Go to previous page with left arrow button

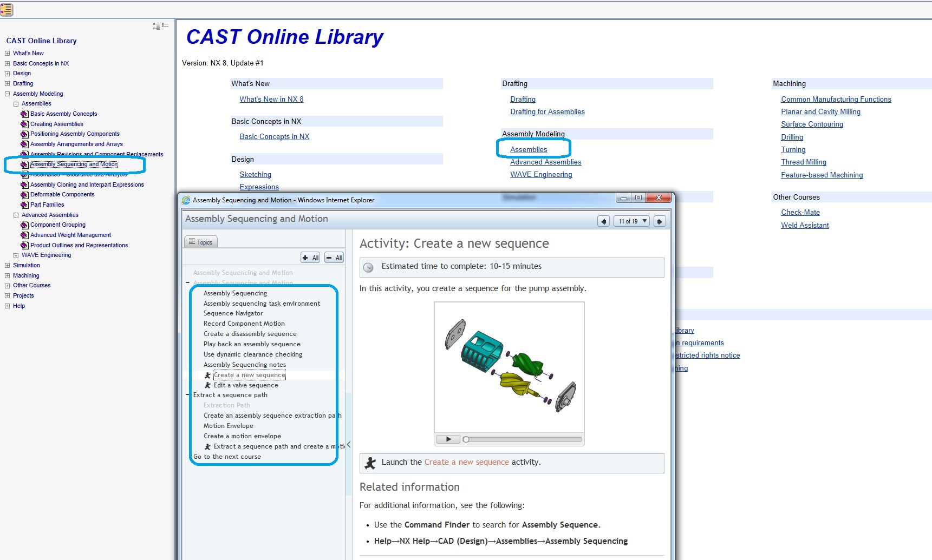tap(604, 221)
